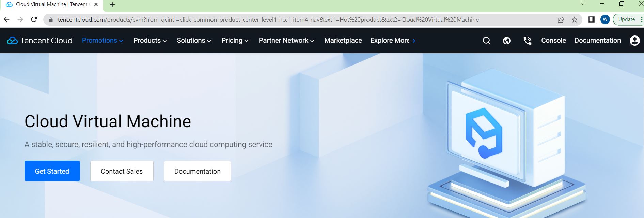This screenshot has height=218, width=644.
Task: Expand the Products dropdown menu
Action: coord(150,41)
